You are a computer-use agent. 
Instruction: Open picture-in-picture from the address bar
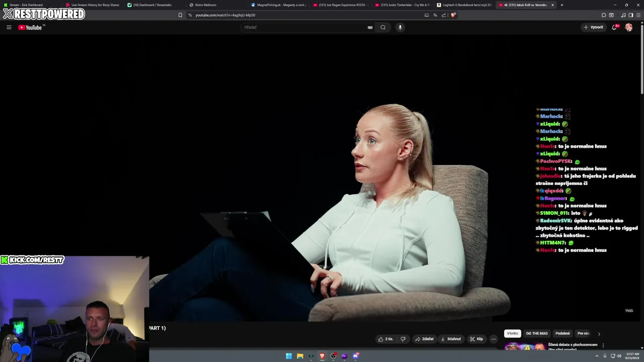(x=427, y=15)
